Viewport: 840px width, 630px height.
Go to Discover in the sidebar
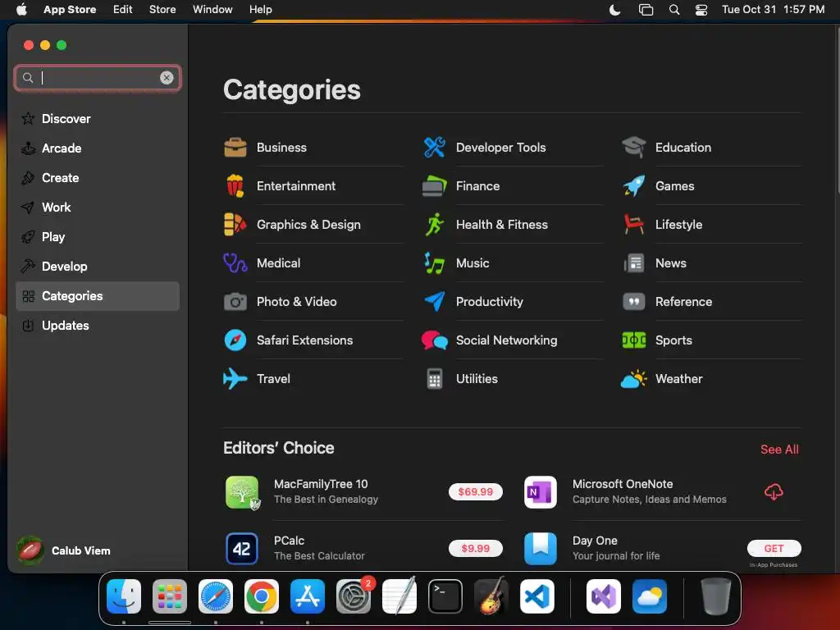point(98,118)
